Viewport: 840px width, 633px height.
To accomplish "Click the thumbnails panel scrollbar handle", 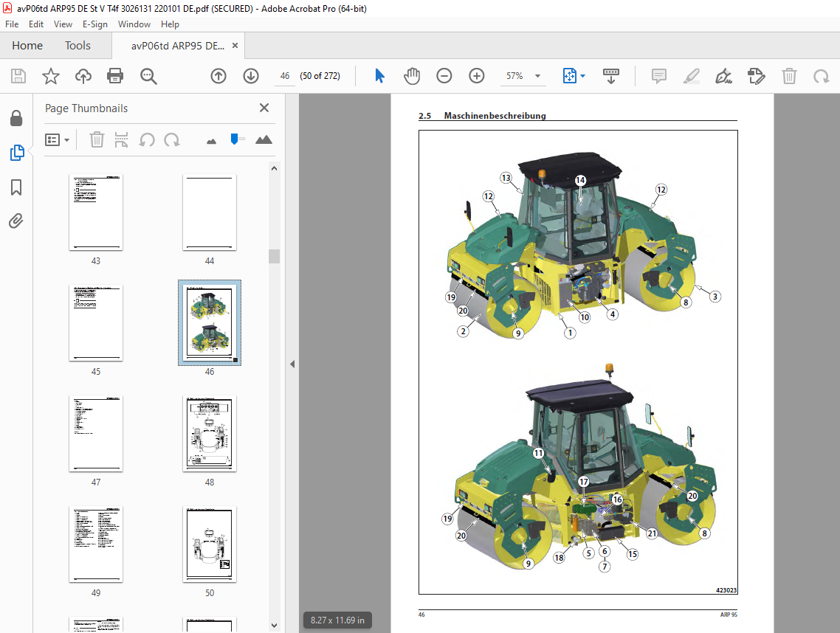I will [275, 256].
